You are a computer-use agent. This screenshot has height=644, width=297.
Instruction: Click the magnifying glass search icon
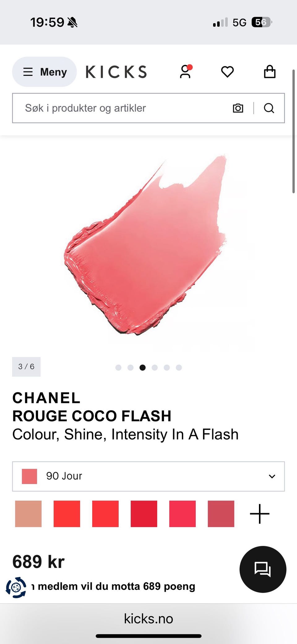click(269, 108)
